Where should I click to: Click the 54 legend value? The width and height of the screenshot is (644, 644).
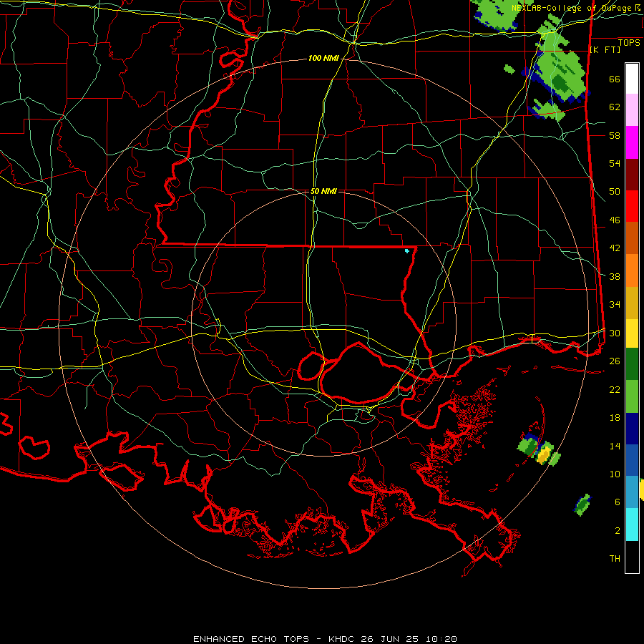coord(615,163)
